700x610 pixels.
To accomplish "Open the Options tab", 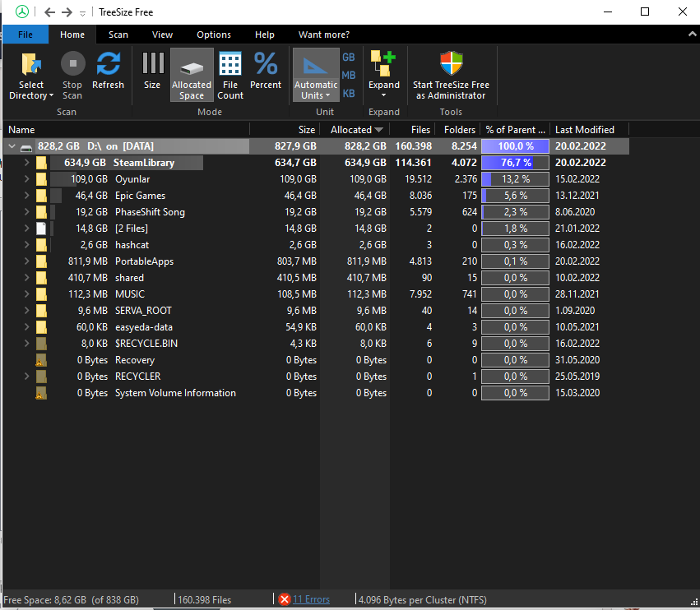I will (214, 35).
